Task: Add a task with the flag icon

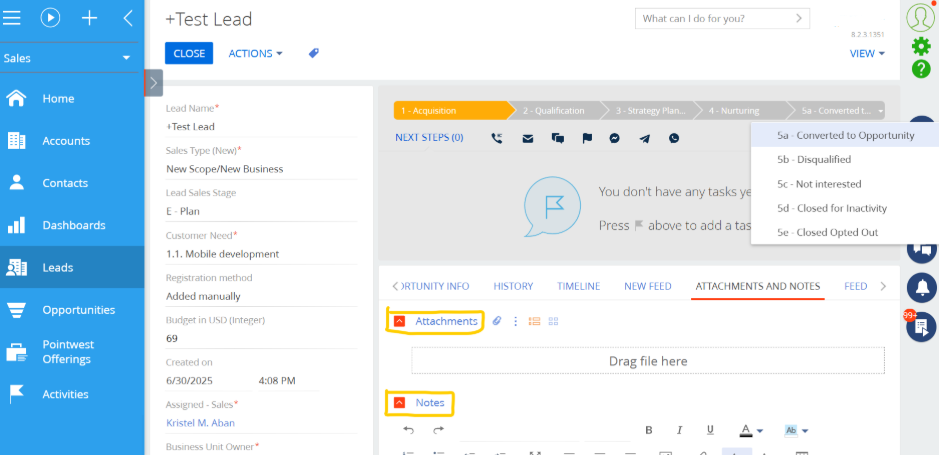Action: (x=587, y=138)
